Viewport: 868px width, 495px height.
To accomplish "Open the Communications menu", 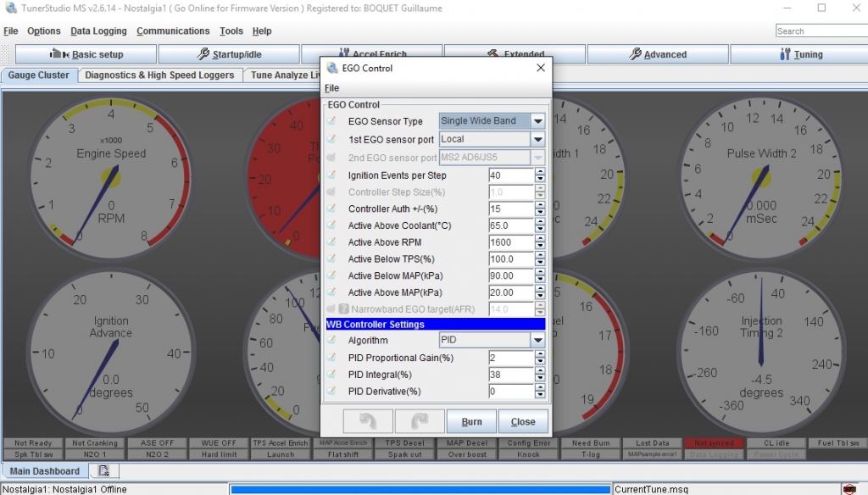I will [x=173, y=31].
